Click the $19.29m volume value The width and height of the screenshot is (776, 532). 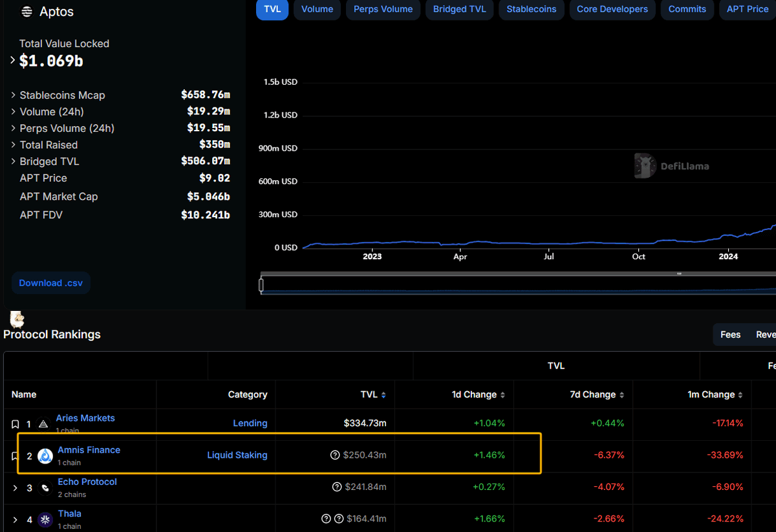(208, 112)
